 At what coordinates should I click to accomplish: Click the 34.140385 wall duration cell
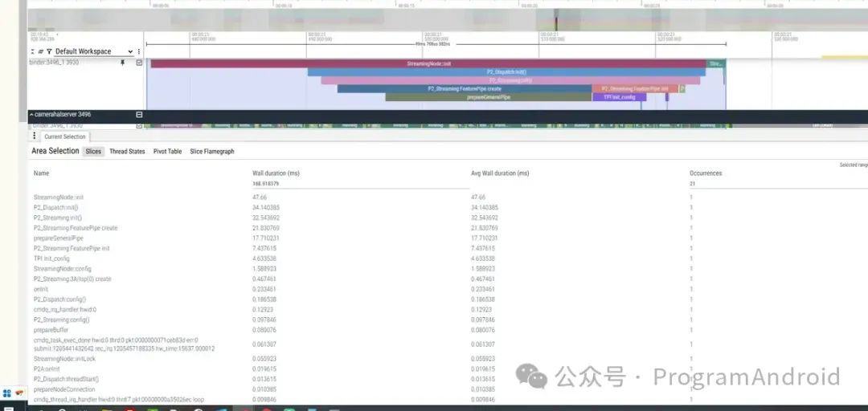(265, 207)
